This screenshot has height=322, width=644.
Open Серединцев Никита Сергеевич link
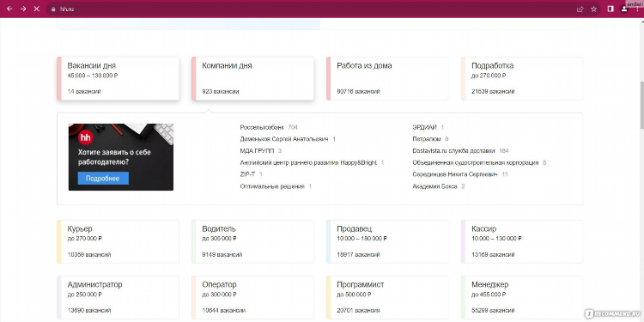(x=455, y=174)
